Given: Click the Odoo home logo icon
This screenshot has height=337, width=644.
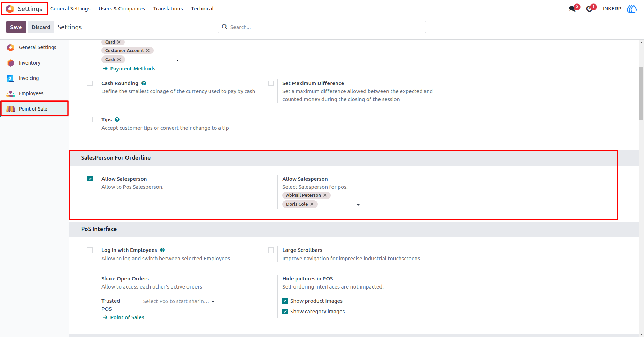Looking at the screenshot, I should pyautogui.click(x=10, y=9).
